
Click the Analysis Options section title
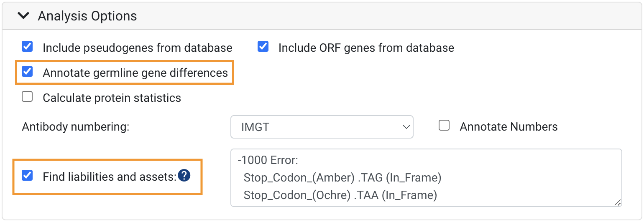click(x=87, y=16)
